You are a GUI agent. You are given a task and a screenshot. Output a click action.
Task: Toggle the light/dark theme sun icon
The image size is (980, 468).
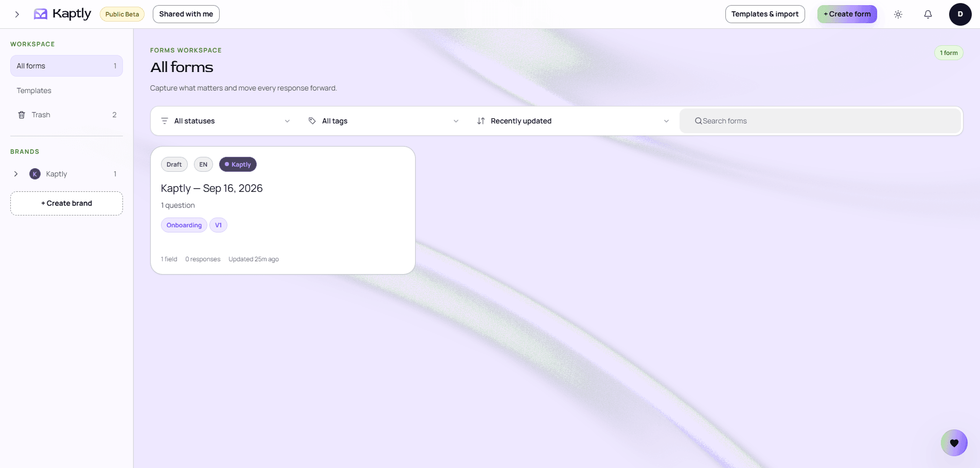tap(898, 14)
